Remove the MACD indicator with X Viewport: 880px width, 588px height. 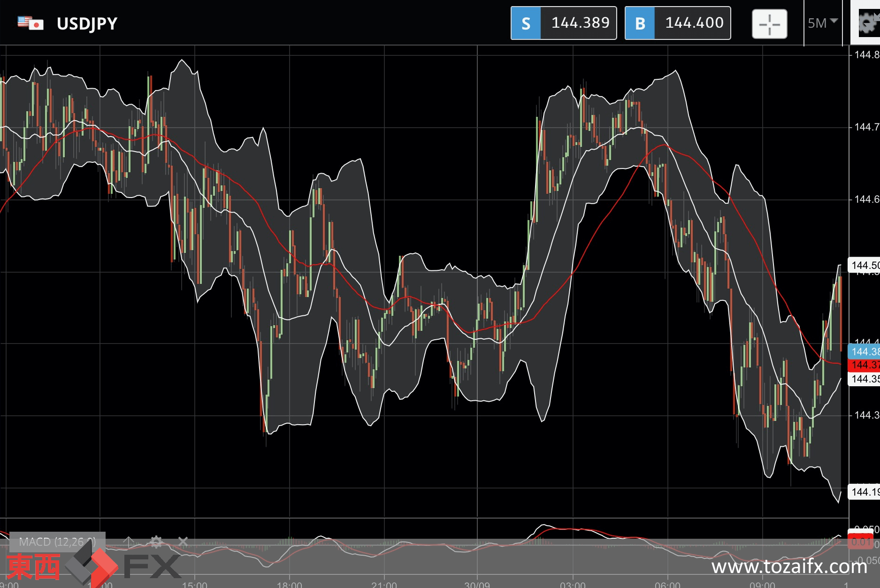tap(183, 542)
